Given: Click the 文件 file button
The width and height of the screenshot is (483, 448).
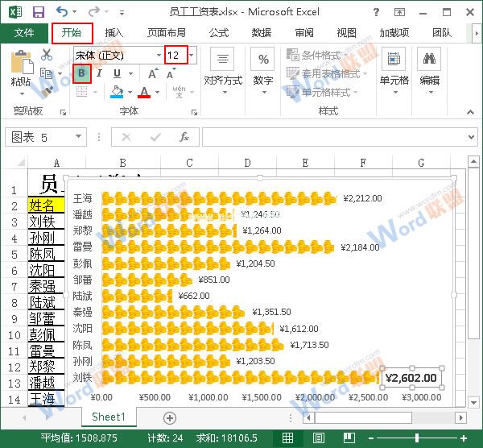Looking at the screenshot, I should 24,33.
